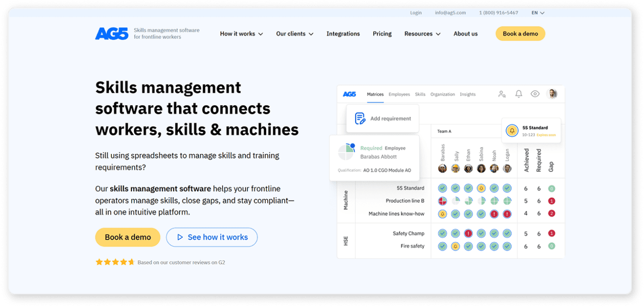644x307 pixels.
Task: Click the five-star G2 rating
Action: 115,262
